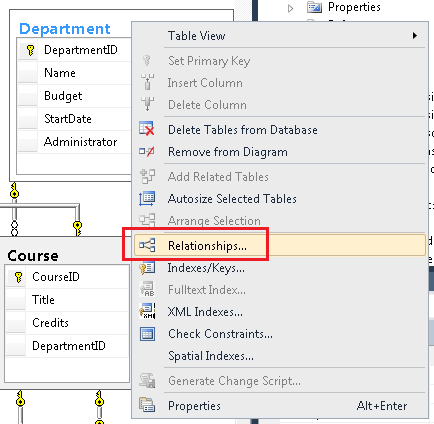Click the CourseID primary key icon
The width and height of the screenshot is (434, 424).
coord(19,277)
